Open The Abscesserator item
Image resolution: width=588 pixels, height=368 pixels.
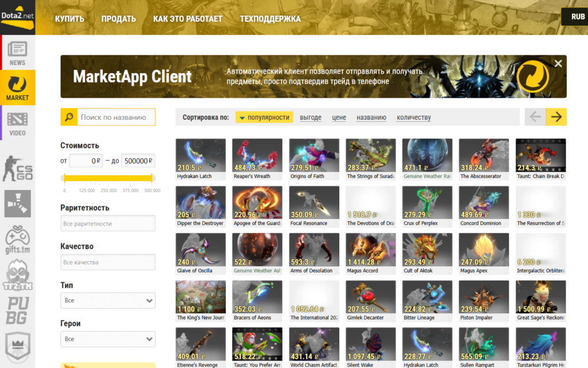(x=484, y=159)
